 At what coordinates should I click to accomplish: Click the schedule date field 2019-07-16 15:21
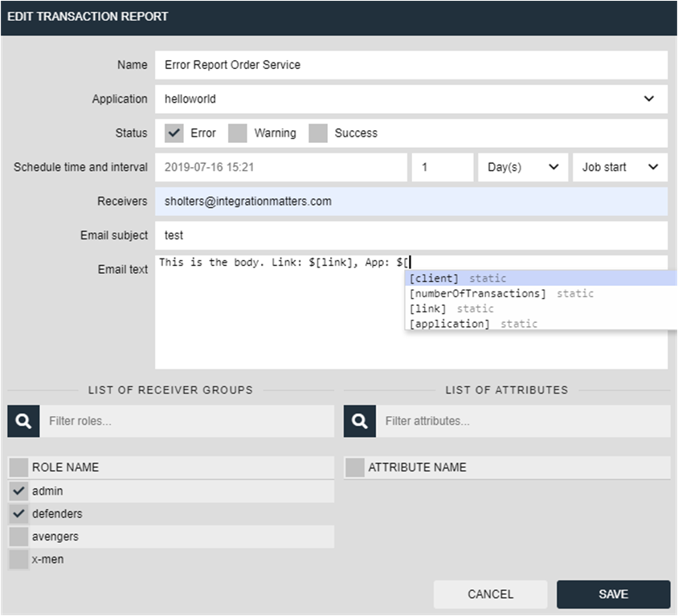281,167
